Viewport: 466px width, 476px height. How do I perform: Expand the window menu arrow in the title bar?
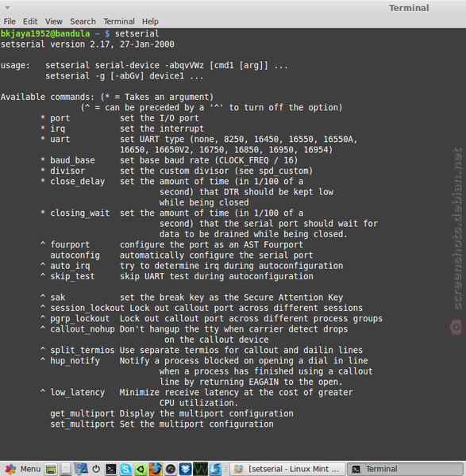point(8,8)
